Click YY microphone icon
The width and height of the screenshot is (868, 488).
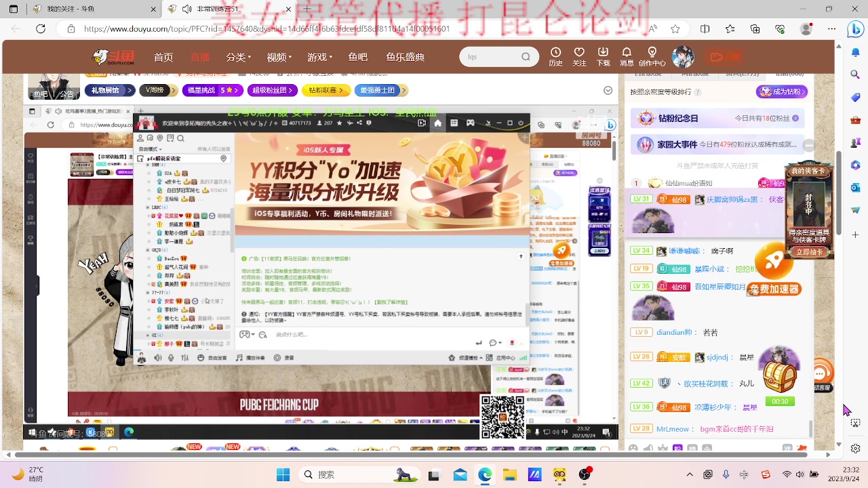pyautogui.click(x=172, y=358)
